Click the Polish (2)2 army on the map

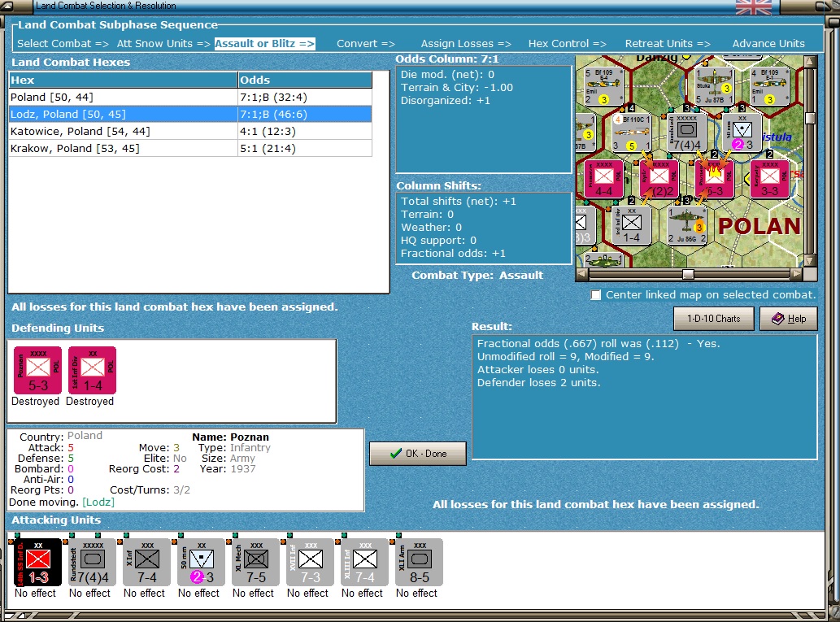[x=659, y=179]
